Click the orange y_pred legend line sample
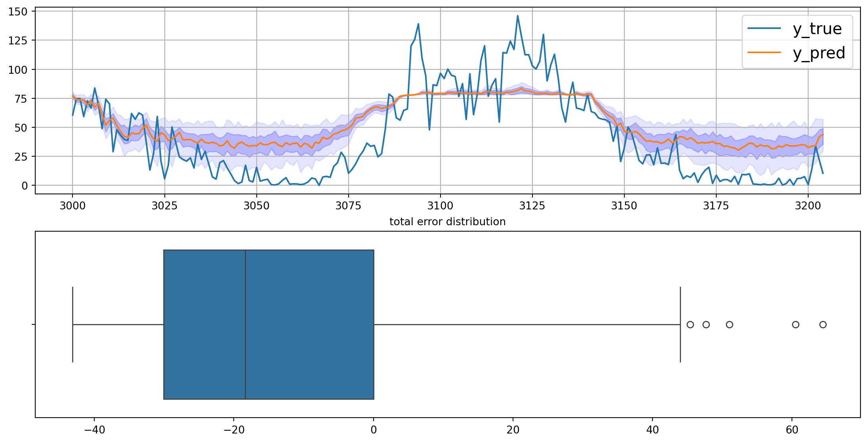 764,52
